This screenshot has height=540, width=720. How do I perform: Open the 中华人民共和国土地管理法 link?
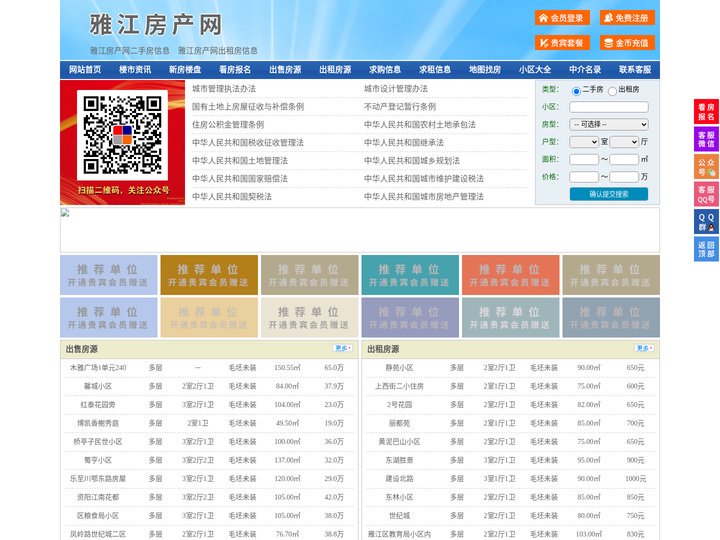[240, 161]
